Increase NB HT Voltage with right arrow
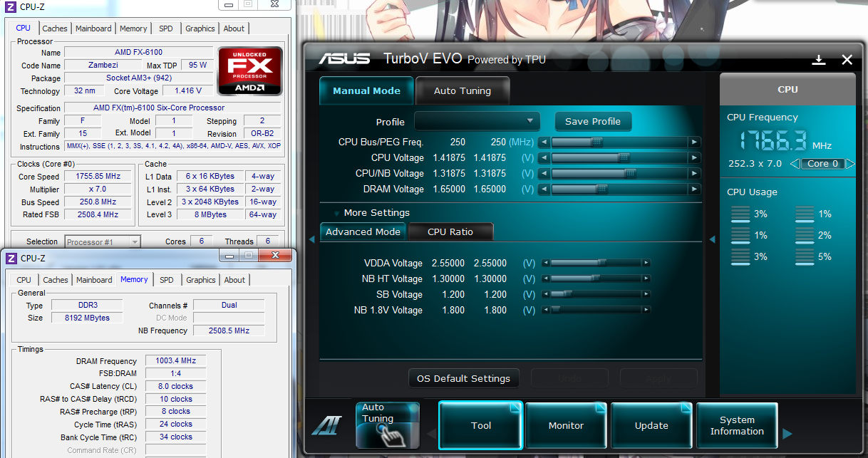 [x=646, y=279]
